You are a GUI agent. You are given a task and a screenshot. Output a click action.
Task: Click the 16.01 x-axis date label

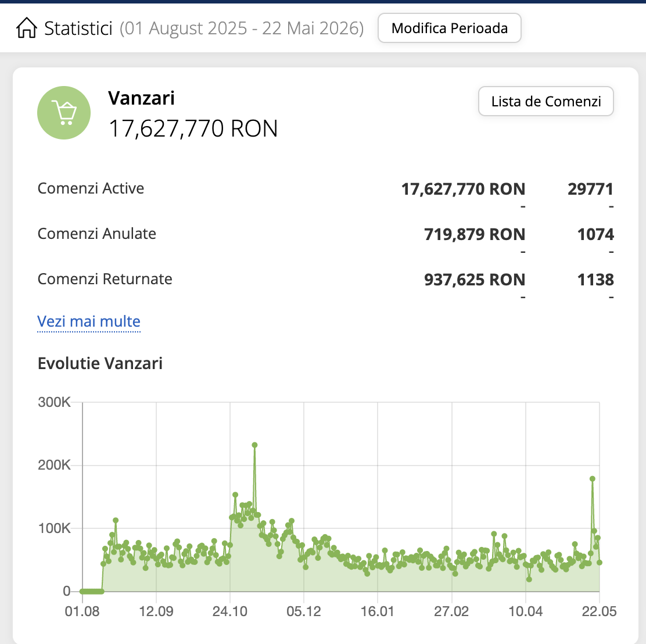pyautogui.click(x=378, y=611)
